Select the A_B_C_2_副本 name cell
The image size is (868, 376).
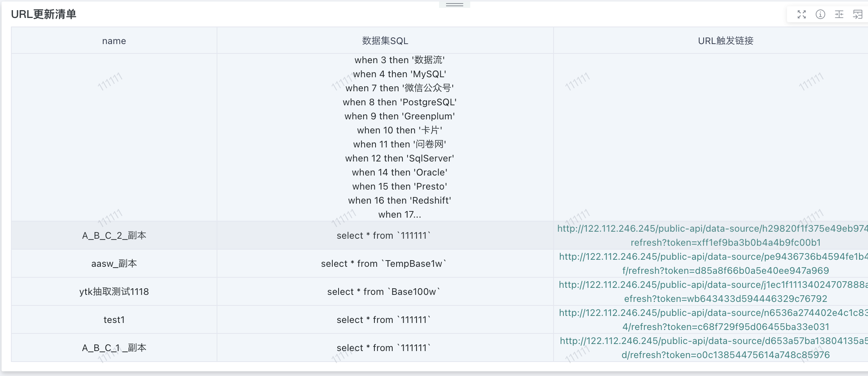tap(114, 236)
